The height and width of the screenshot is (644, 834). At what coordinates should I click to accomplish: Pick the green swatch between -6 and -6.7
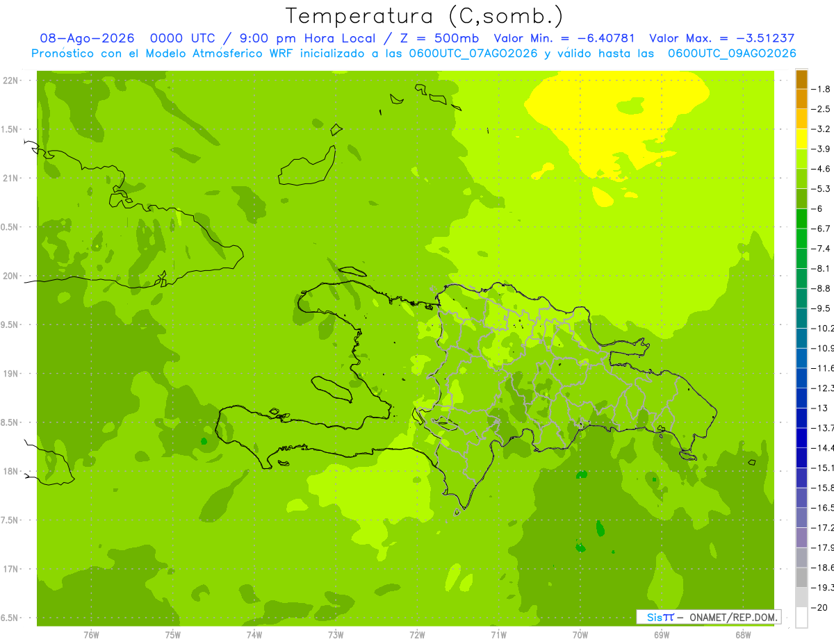802,218
